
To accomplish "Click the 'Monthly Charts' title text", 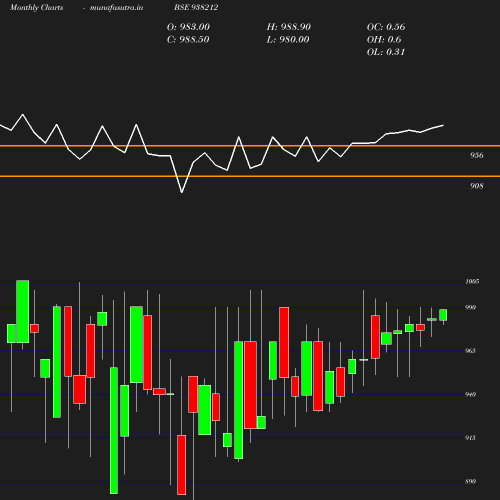I will point(36,7).
